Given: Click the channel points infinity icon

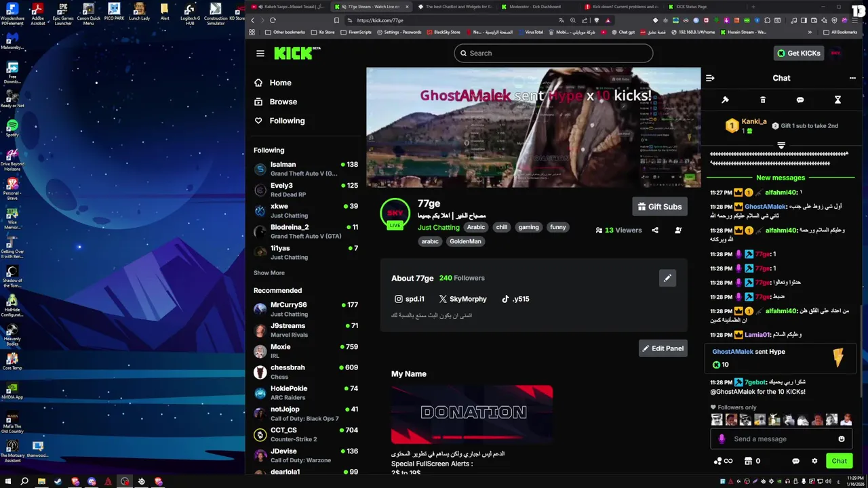Looking at the screenshot, I should pos(724,461).
